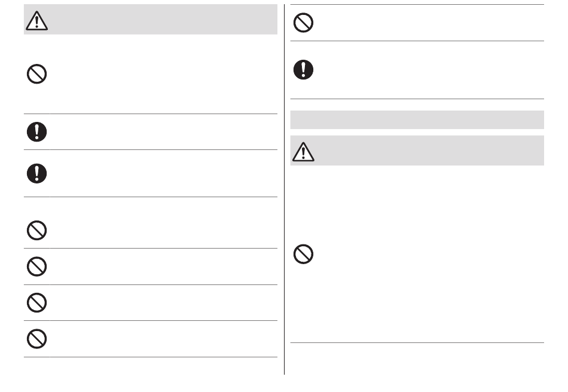Click the warning triangle in the left column header
The width and height of the screenshot is (568, 392).
[x=36, y=21]
